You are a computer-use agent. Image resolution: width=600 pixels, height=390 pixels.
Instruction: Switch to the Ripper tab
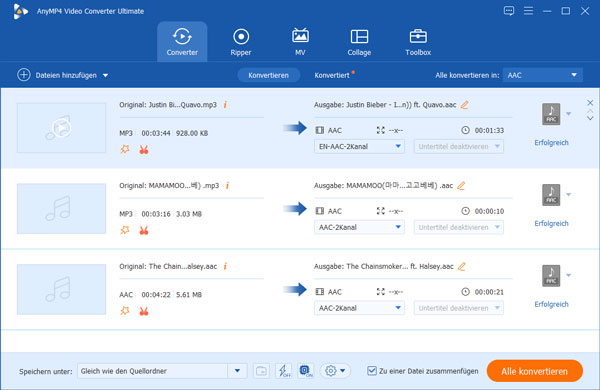click(x=241, y=42)
